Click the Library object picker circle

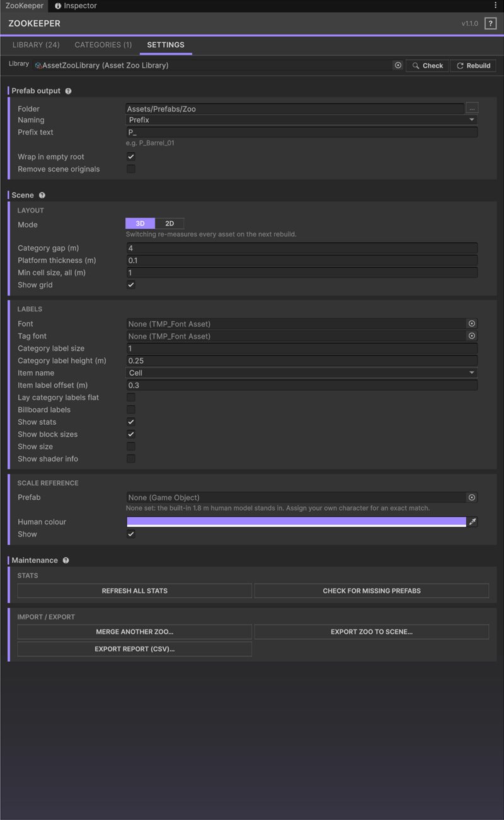coord(398,65)
